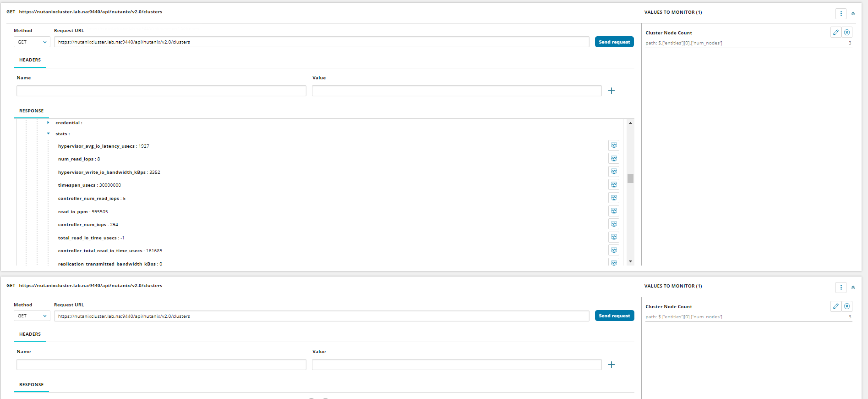868x399 pixels.
Task: Expand the credential node
Action: click(48, 122)
